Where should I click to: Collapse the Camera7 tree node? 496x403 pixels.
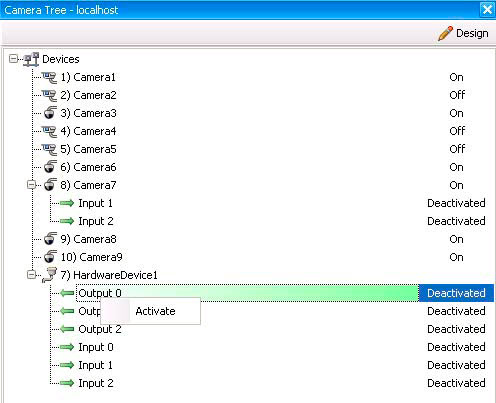(x=31, y=185)
